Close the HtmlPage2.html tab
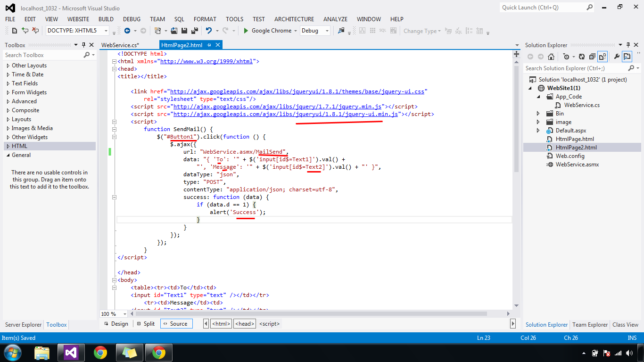644x362 pixels. click(218, 45)
